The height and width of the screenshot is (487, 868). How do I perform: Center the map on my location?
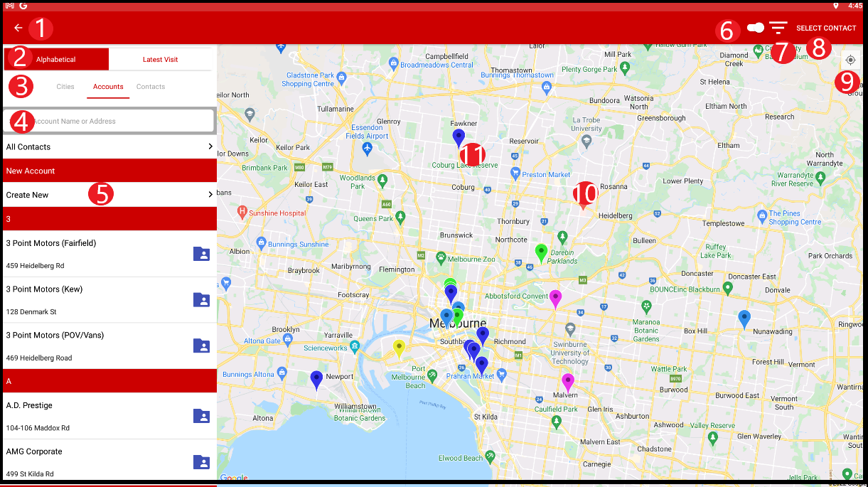point(850,60)
